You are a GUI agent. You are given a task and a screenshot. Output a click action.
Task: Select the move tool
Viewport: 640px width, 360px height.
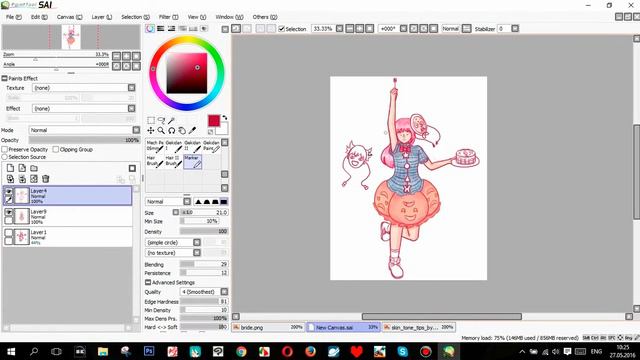pos(151,131)
